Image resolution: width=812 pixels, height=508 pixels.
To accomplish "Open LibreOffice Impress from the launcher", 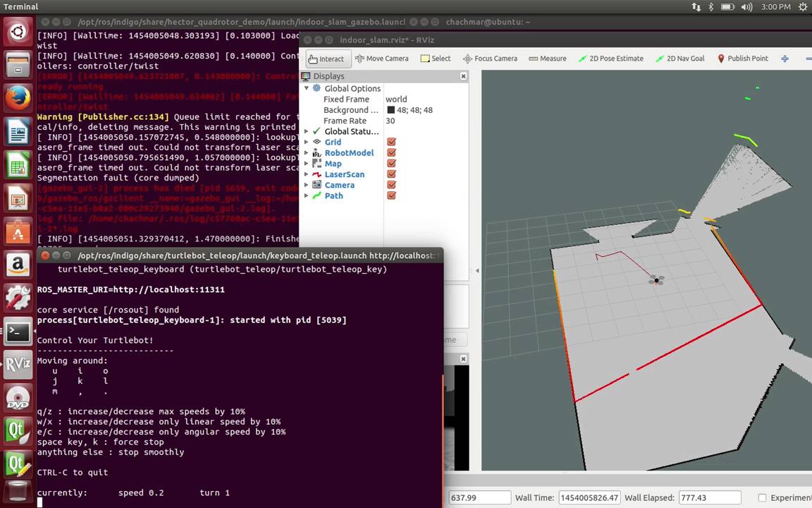I will 18,198.
